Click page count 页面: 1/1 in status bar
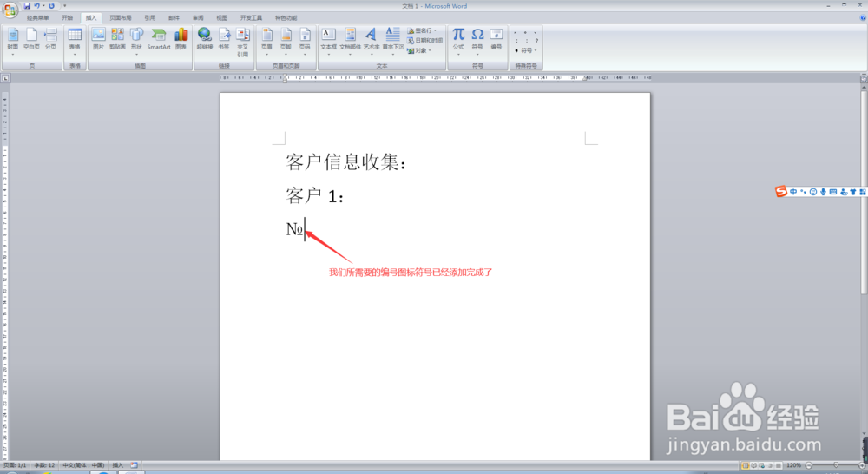 click(15, 465)
